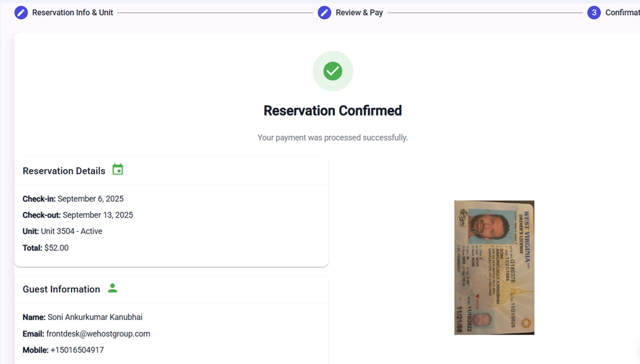The image size is (640, 364).
Task: Click the mobile number +15016504917
Action: coord(77,350)
